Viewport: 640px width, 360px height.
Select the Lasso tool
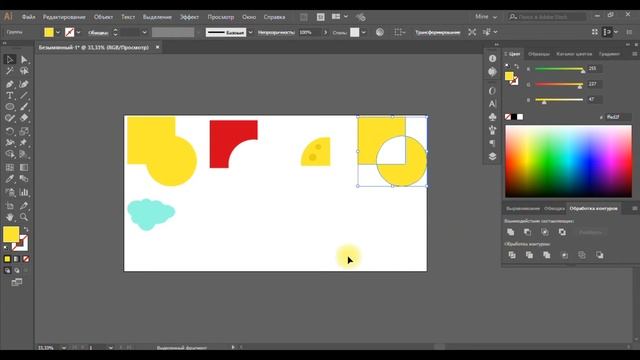(x=24, y=71)
